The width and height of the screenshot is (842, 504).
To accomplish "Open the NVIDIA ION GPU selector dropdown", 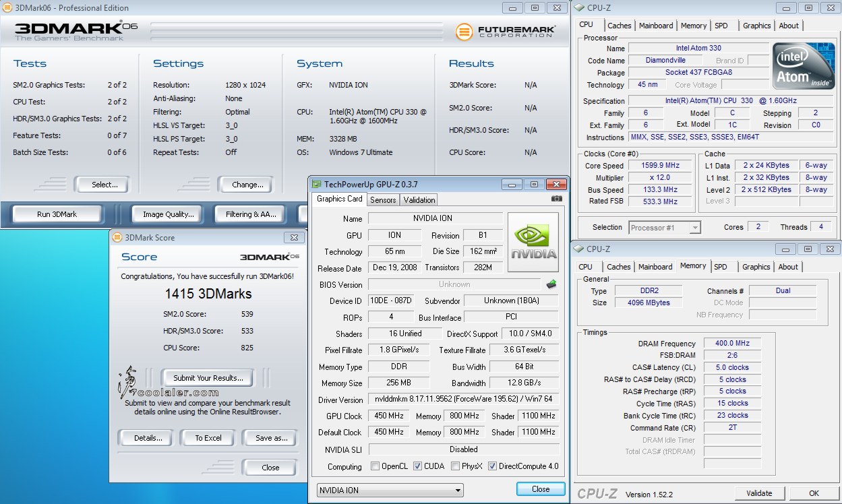I will click(390, 490).
